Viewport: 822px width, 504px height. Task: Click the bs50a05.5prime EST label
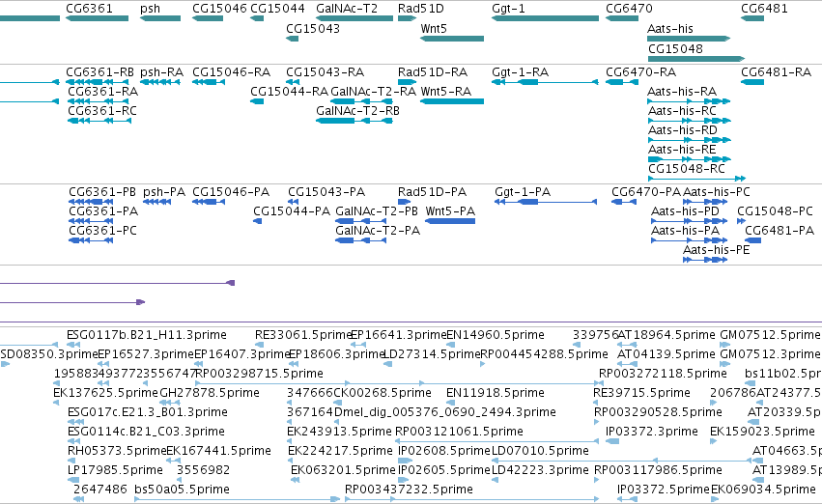(182, 489)
